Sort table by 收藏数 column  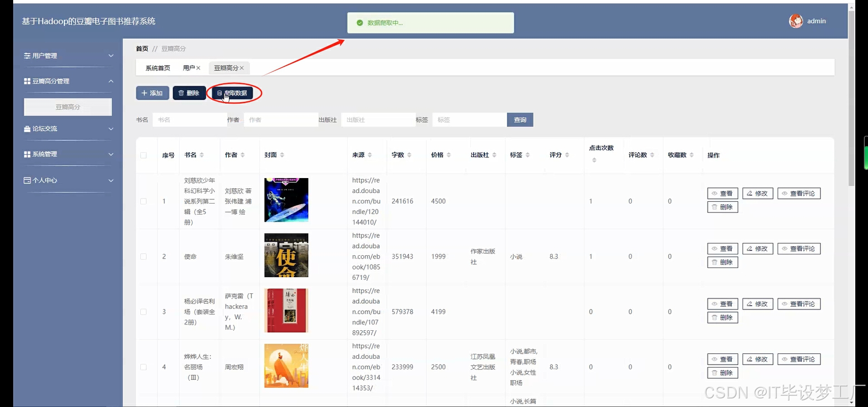[692, 155]
